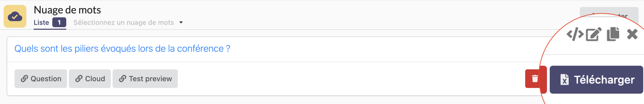
Task: Open the "Quels sont les piliers" question link
Action: tap(122, 49)
